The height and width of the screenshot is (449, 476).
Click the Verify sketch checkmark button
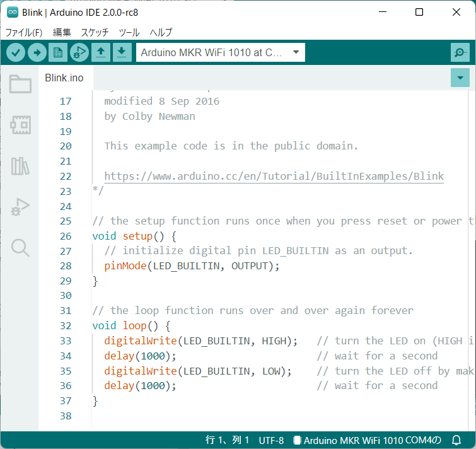[16, 53]
